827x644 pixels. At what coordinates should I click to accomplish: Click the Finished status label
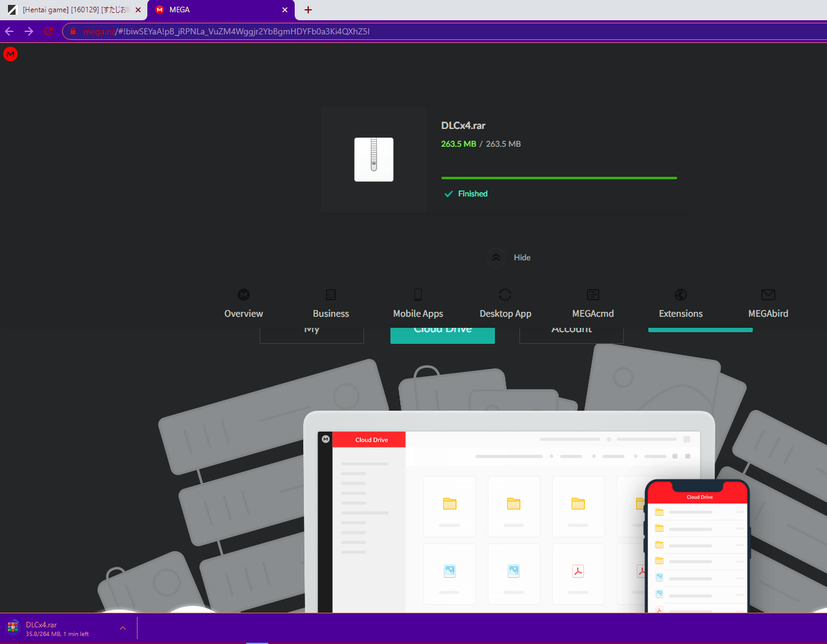(473, 193)
